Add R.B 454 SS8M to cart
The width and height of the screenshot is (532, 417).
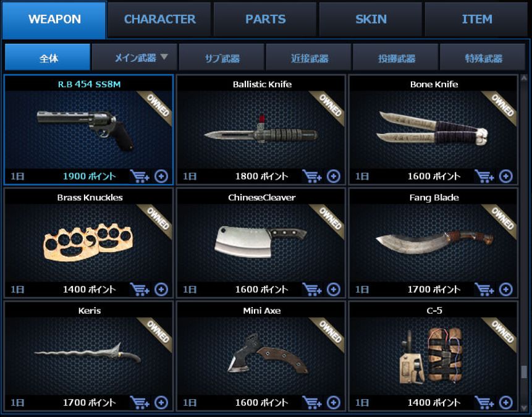pyautogui.click(x=140, y=177)
